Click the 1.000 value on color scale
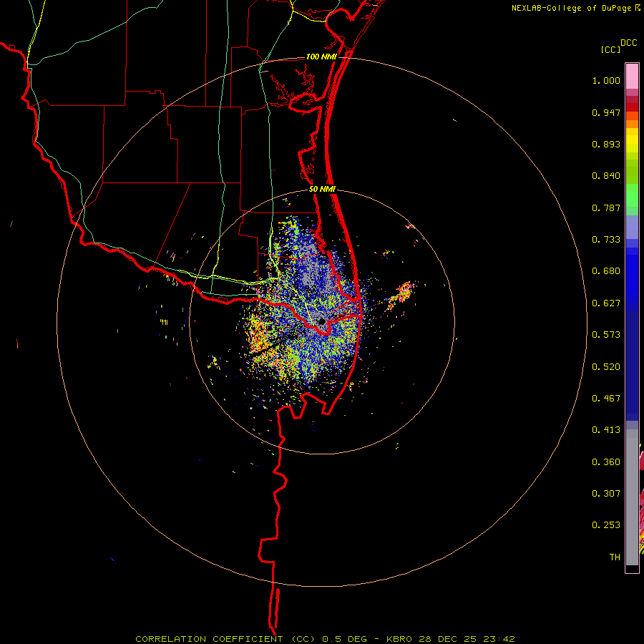This screenshot has height=644, width=644. [x=606, y=80]
